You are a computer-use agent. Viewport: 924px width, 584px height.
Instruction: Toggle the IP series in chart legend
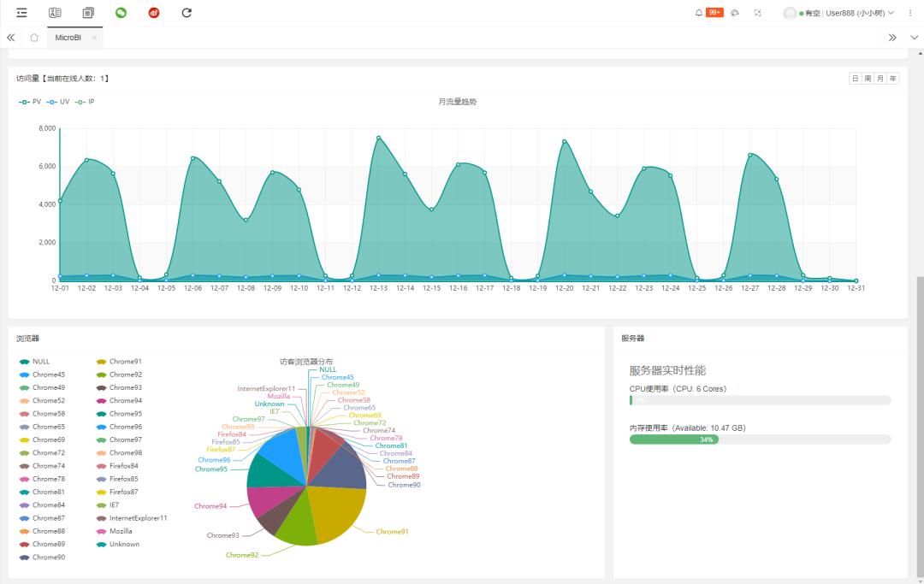[x=85, y=102]
